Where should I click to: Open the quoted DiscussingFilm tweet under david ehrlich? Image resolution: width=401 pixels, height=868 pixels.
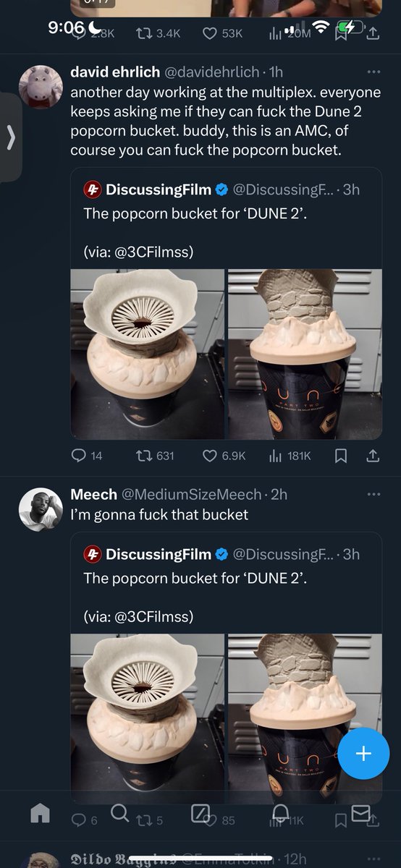tap(227, 303)
